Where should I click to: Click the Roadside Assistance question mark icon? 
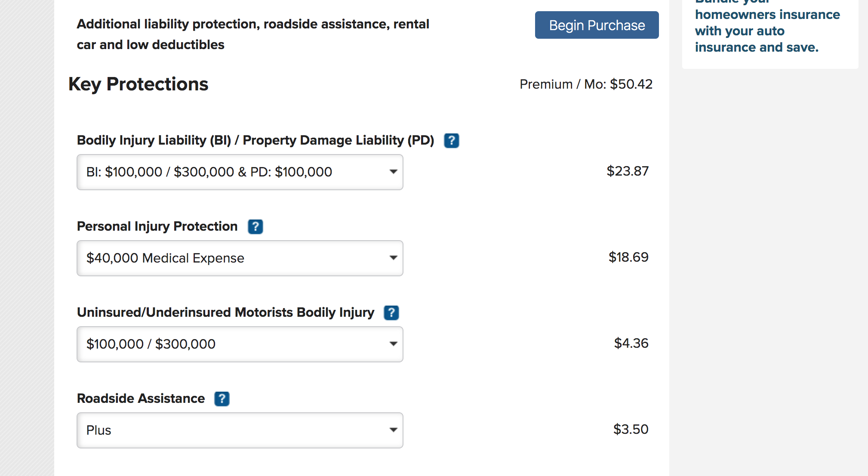222,399
